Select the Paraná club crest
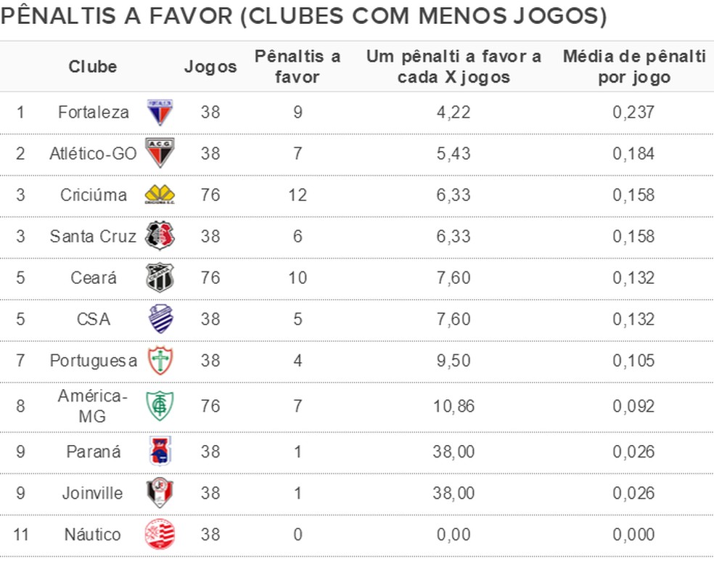714x588 pixels. pyautogui.click(x=160, y=452)
